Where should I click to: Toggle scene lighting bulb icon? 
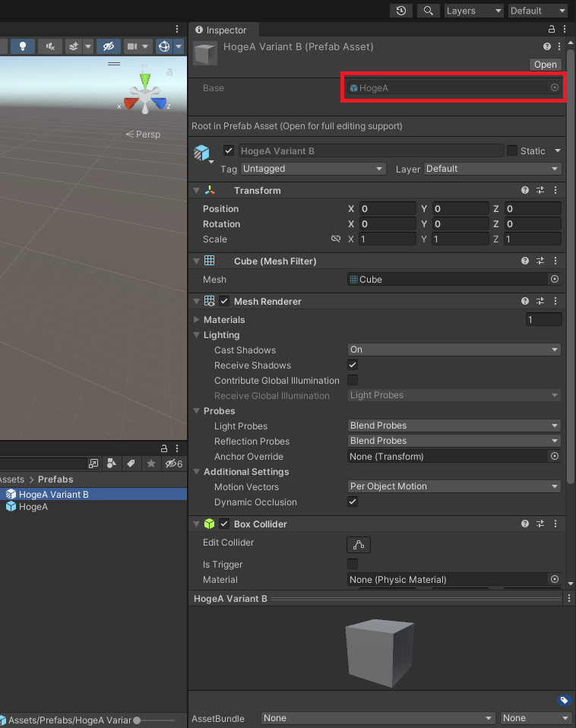tap(22, 46)
